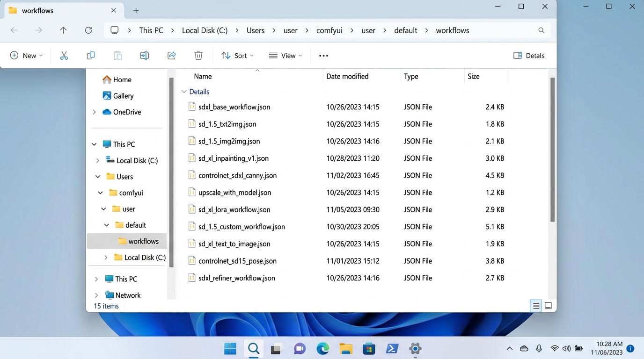Click navigation pane vertical scrollbar

pyautogui.click(x=171, y=173)
